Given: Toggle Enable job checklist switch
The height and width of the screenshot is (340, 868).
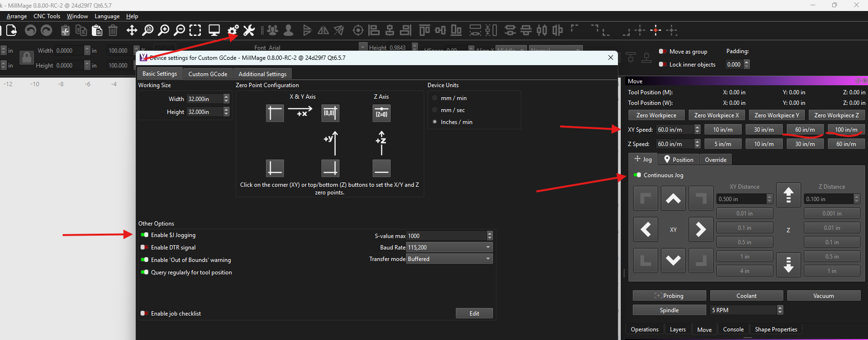Looking at the screenshot, I should [144, 314].
